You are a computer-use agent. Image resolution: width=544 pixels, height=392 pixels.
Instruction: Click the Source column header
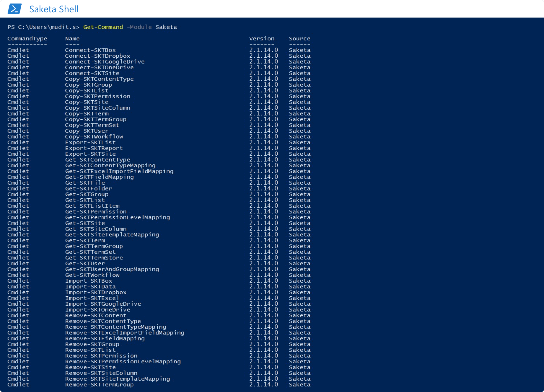pos(299,38)
